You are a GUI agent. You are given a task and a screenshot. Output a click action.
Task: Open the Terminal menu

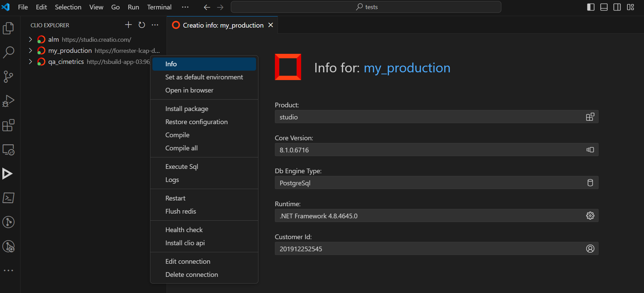coord(159,7)
